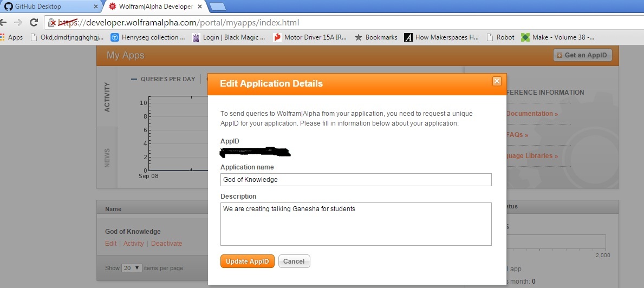644x288 pixels.
Task: Click God of Knowledge app name row
Action: 133,231
